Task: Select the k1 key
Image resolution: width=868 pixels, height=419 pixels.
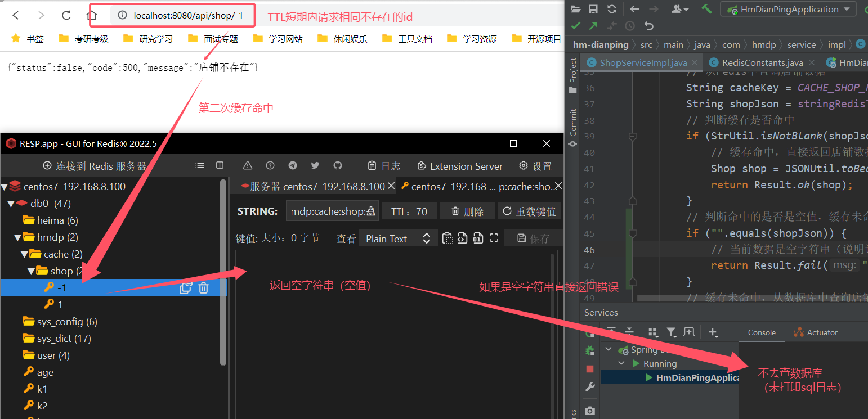Action: (35, 389)
